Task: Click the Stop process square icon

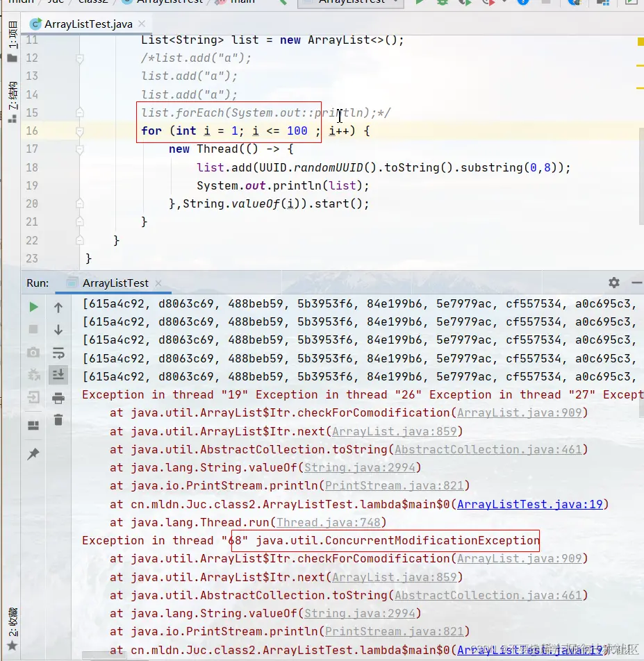Action: [33, 329]
